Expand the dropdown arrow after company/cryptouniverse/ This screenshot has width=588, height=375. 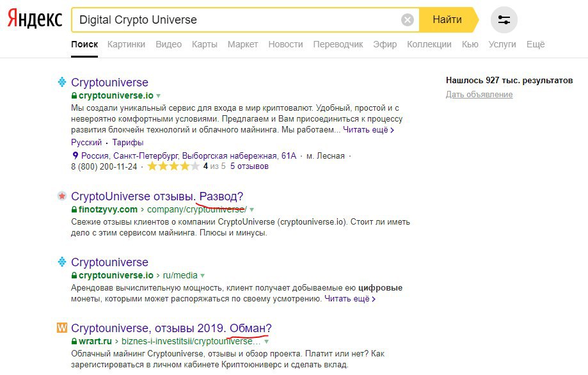tap(251, 210)
